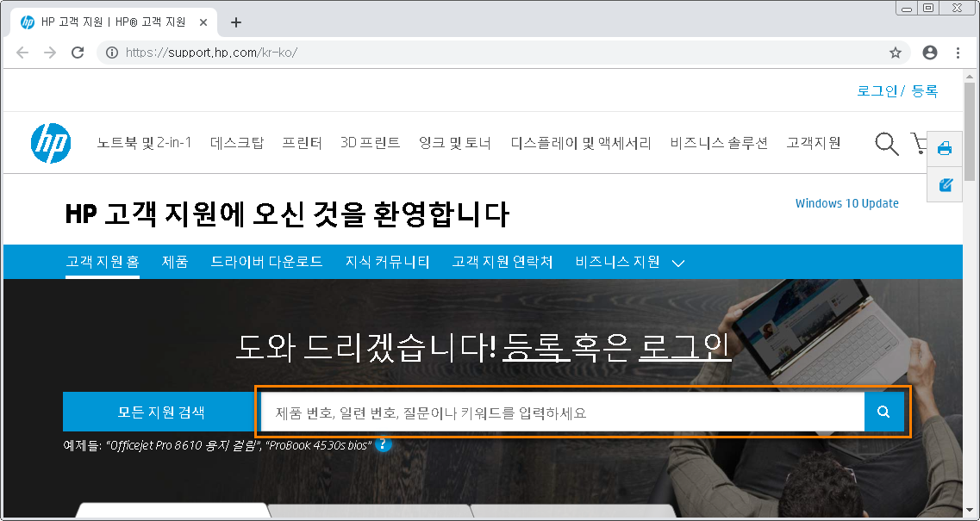Image resolution: width=980 pixels, height=521 pixels.
Task: Select the 제품 tab
Action: (x=175, y=262)
